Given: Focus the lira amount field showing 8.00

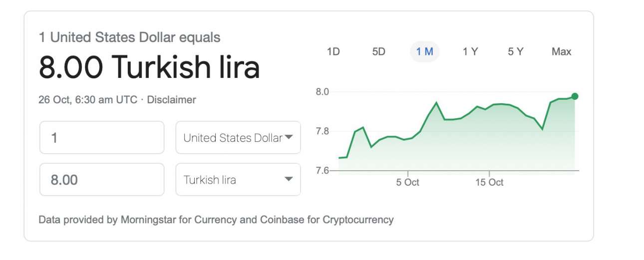Looking at the screenshot, I should point(102,180).
